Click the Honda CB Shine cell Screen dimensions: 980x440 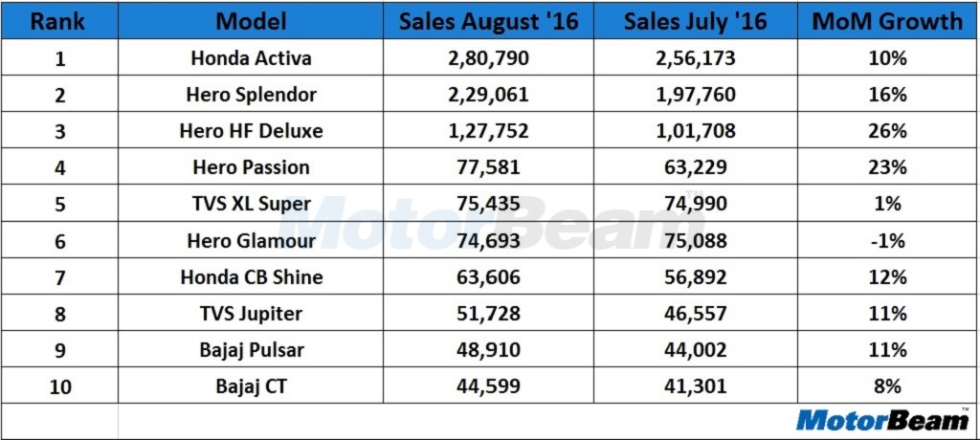coord(251,277)
